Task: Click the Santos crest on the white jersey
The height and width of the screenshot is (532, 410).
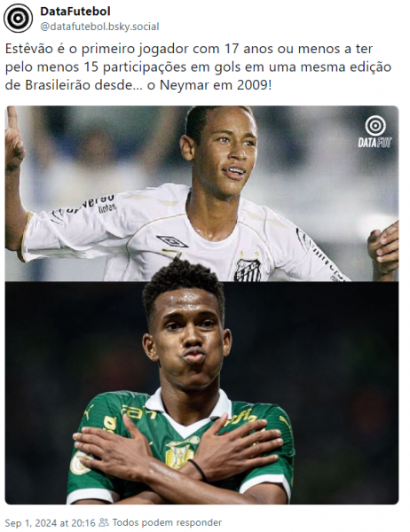Action: [248, 270]
